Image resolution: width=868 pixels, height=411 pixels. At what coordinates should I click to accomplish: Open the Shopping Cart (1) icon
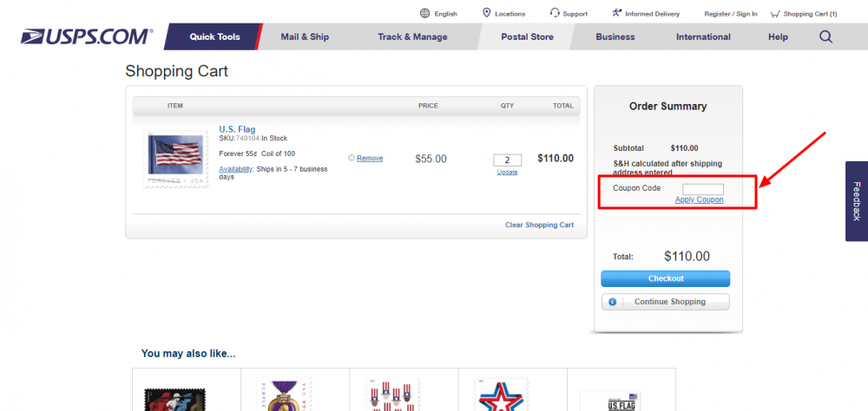[774, 13]
